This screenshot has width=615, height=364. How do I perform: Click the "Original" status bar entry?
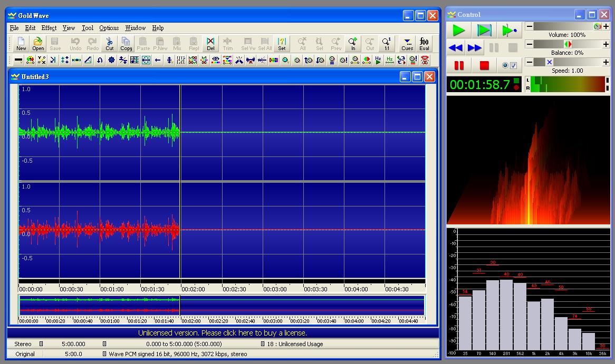(x=25, y=354)
